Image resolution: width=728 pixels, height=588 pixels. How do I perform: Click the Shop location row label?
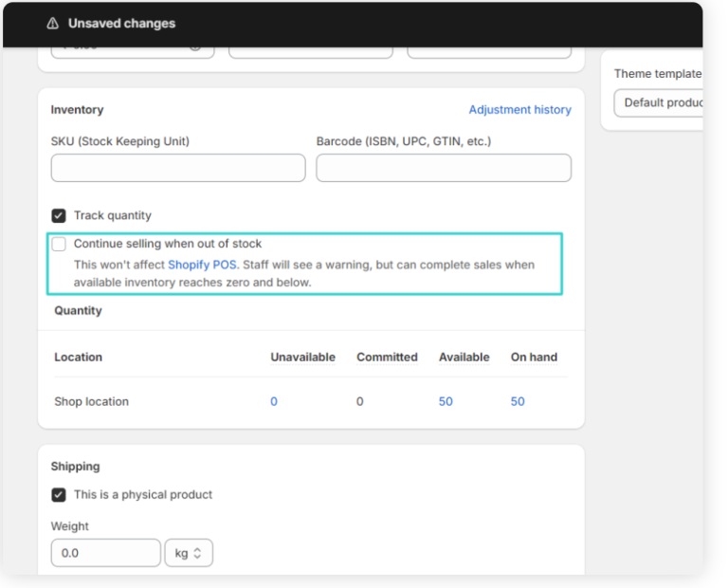pyautogui.click(x=91, y=402)
